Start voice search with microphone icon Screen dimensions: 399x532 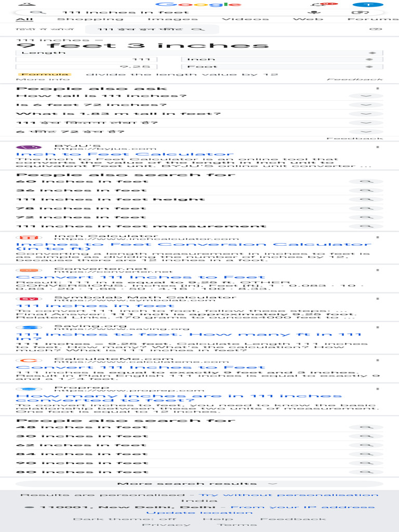pos(313,12)
